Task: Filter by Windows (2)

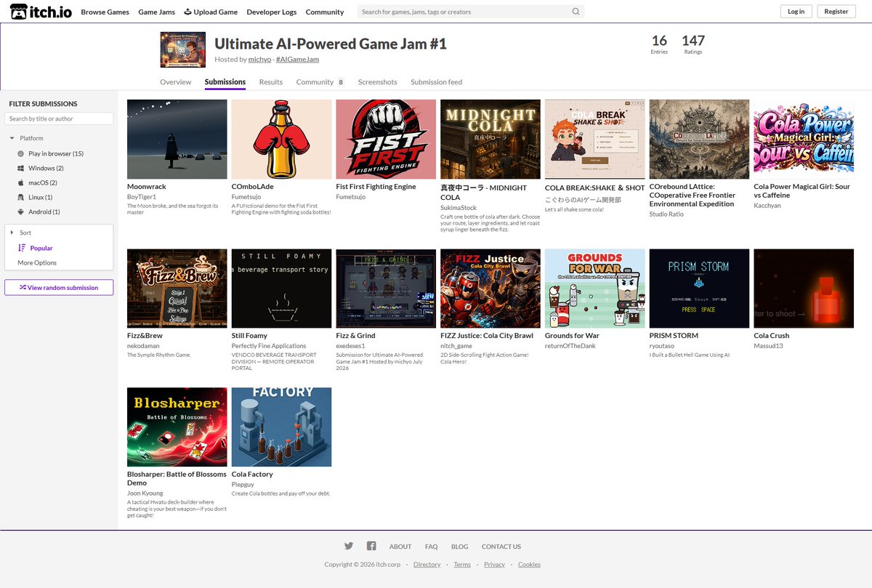Action: 46,168
